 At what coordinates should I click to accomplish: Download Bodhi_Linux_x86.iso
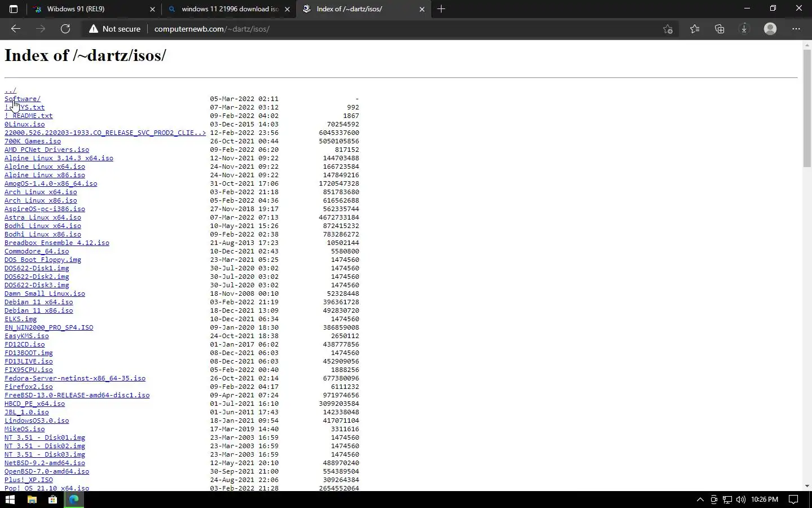click(43, 234)
